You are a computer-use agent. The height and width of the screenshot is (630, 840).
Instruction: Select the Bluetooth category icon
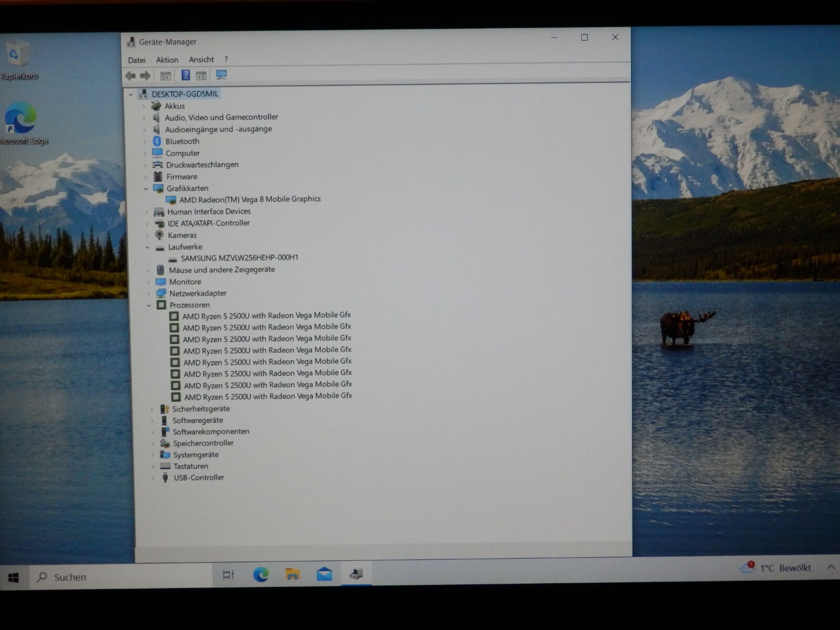tap(156, 141)
